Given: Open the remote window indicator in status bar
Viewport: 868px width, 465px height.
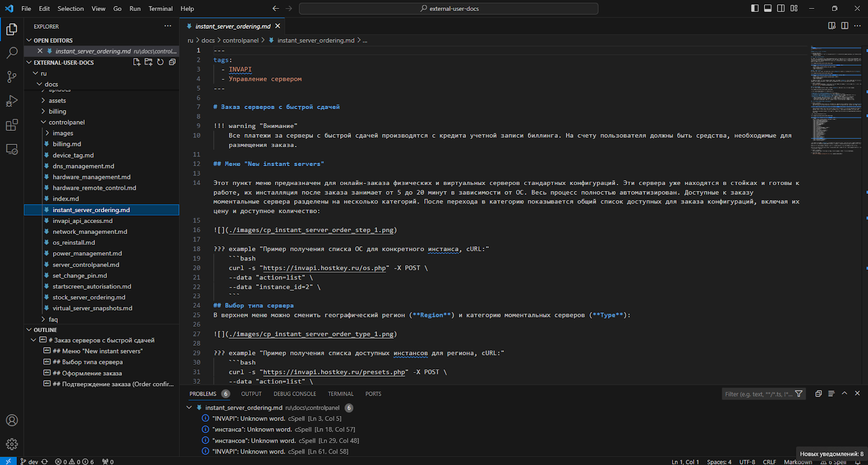Looking at the screenshot, I should [x=8, y=461].
